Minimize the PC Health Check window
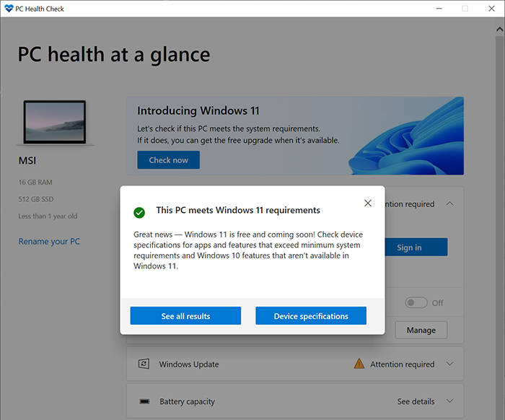Image resolution: width=505 pixels, height=420 pixels. click(x=439, y=9)
